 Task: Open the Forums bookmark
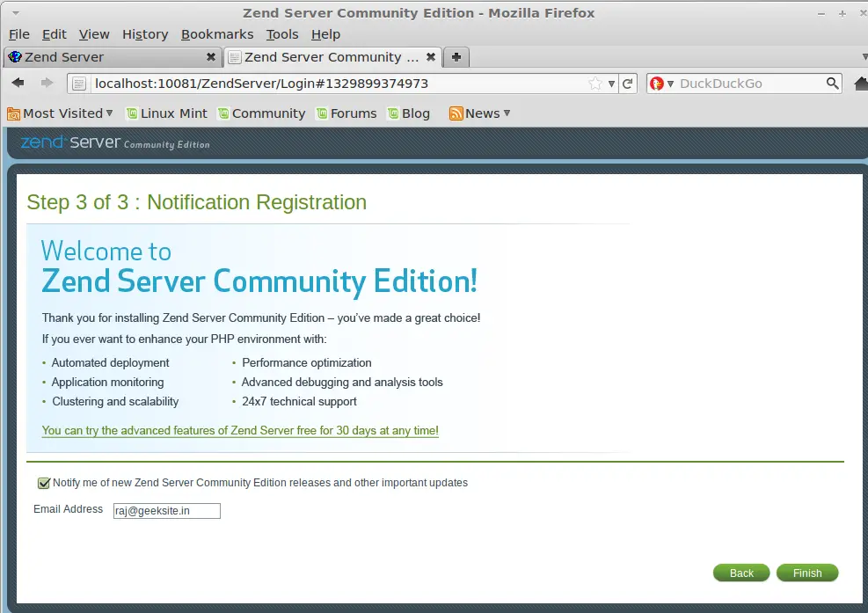tap(346, 113)
